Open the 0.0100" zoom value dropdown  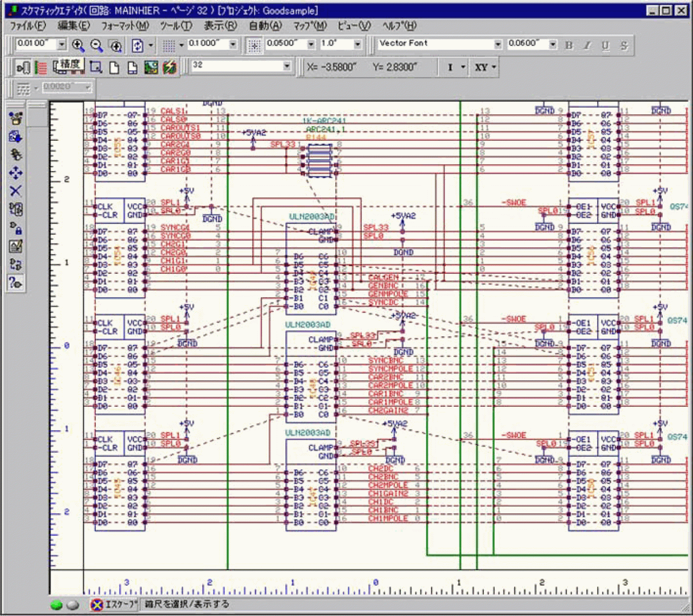(62, 44)
